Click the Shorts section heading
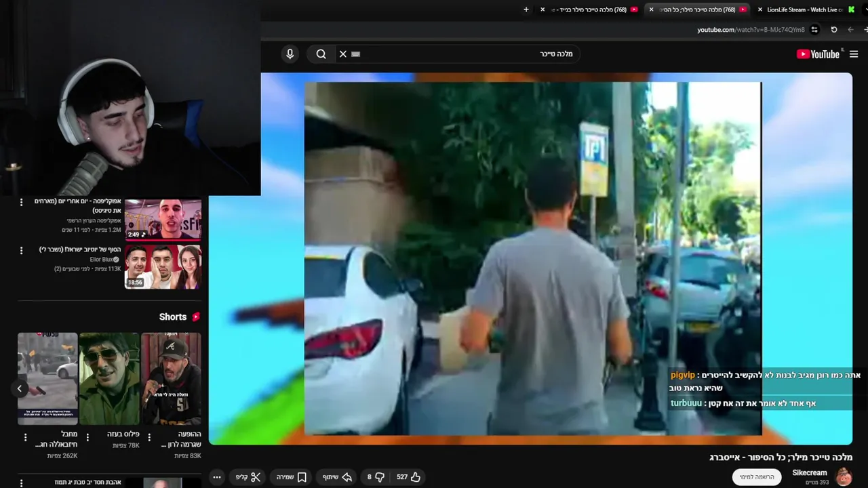This screenshot has height=488, width=868. (x=173, y=317)
